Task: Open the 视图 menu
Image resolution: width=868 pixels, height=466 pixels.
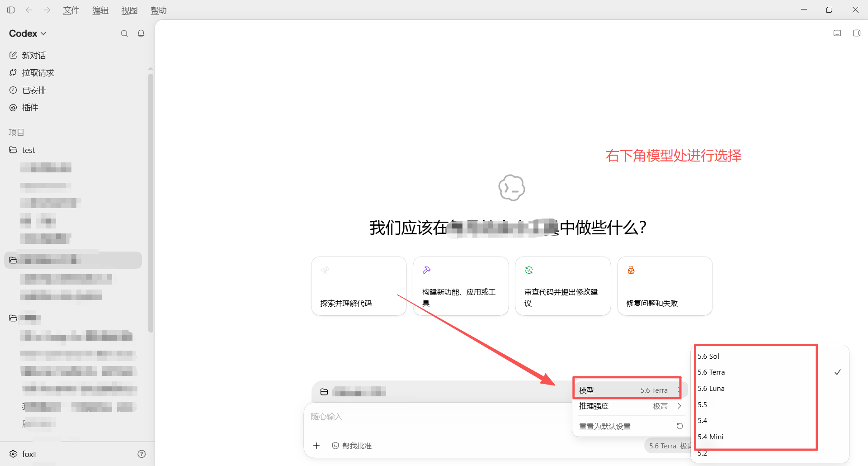Action: point(129,10)
